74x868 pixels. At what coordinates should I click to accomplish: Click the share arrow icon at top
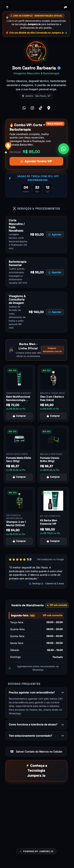point(66,7)
